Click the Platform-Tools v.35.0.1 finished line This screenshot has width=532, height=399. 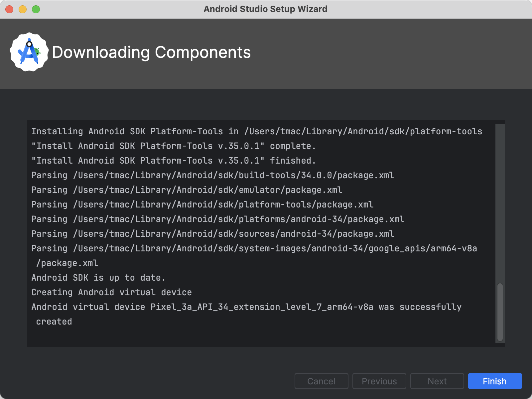coord(173,161)
